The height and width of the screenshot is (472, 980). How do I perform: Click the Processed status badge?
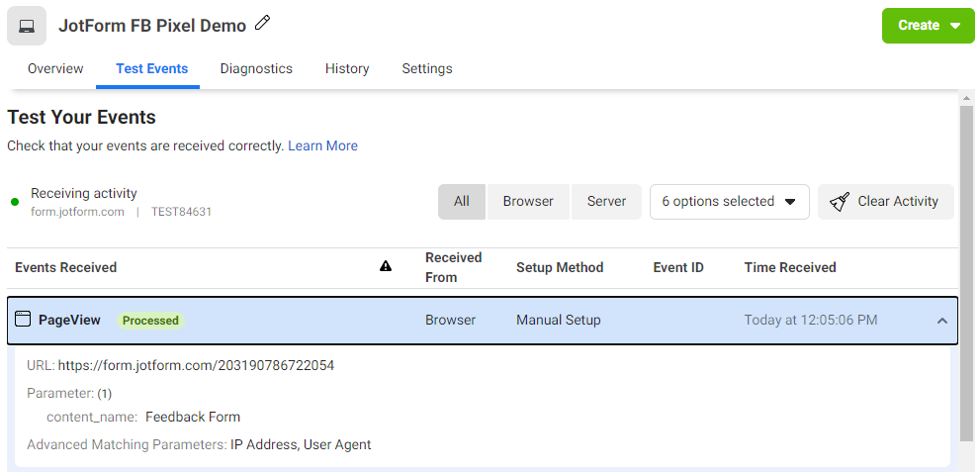coord(150,321)
